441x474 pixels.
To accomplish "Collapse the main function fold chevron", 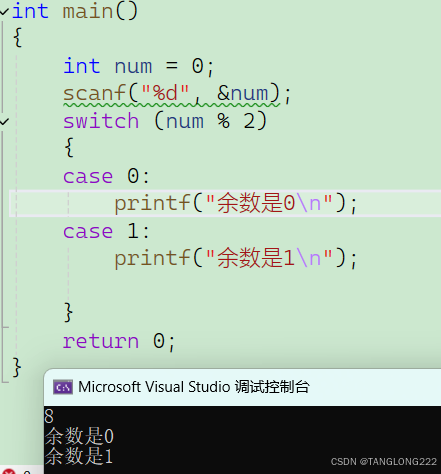I will (4, 12).
